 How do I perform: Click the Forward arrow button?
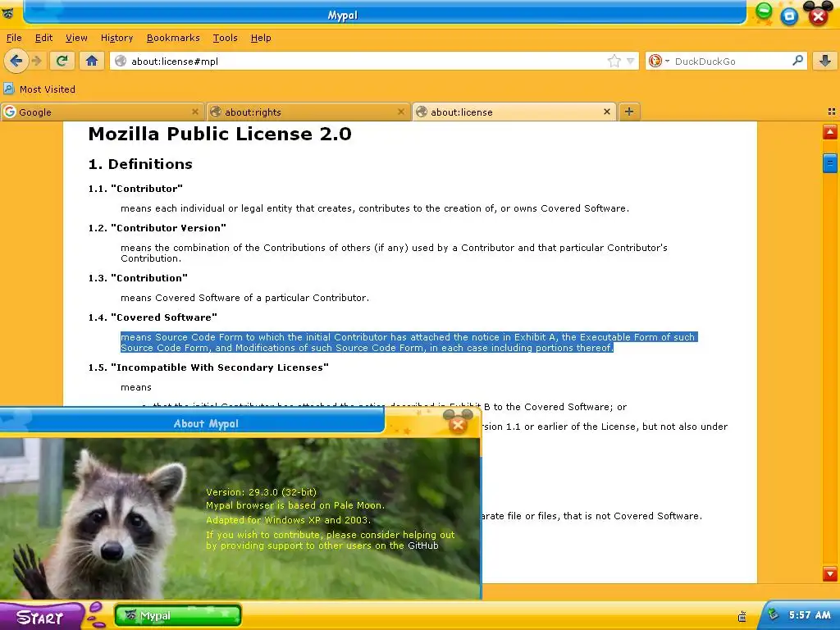pyautogui.click(x=36, y=61)
